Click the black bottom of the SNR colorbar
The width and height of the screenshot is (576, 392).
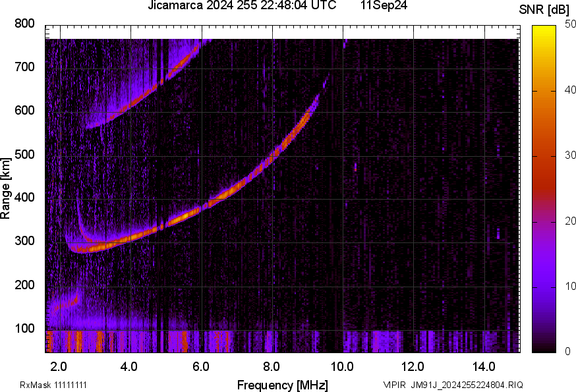(544, 349)
